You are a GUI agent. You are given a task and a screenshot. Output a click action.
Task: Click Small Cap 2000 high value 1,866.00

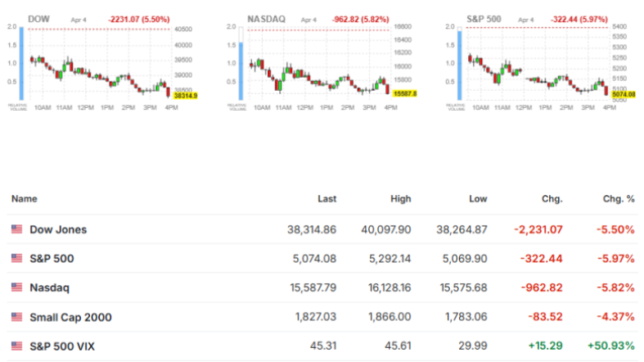390,317
